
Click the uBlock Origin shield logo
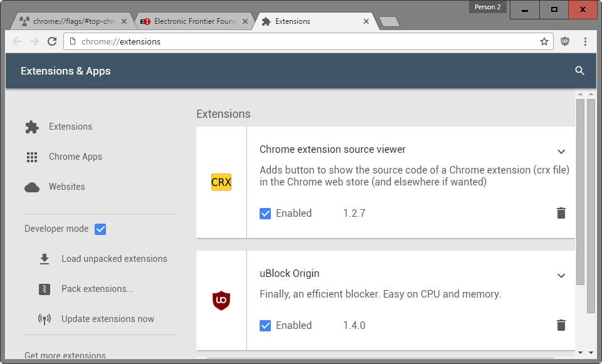(221, 300)
